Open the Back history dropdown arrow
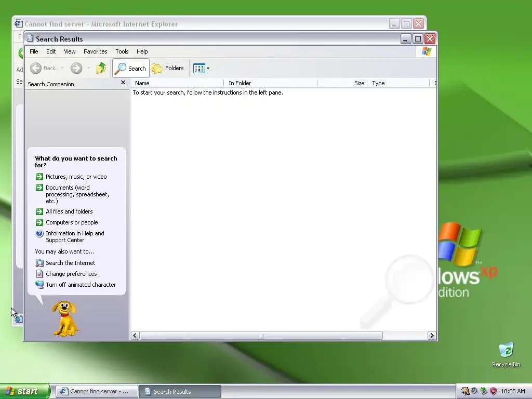 point(62,68)
